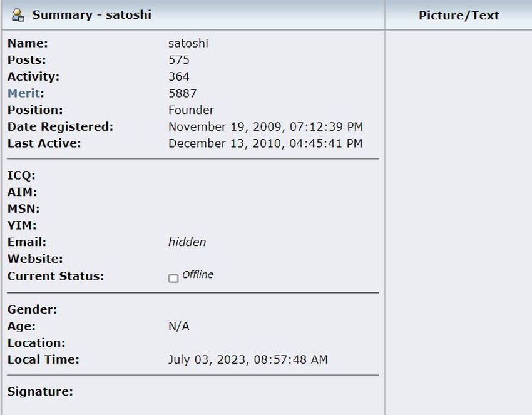532x415 pixels.
Task: Click the empty Picture/Text panel area
Action: tap(459, 219)
